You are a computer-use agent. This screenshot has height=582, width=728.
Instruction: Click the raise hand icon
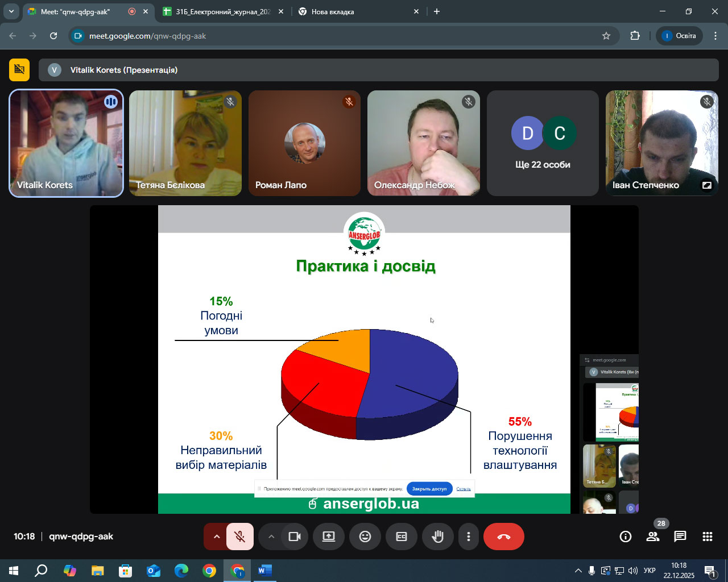[x=437, y=537]
